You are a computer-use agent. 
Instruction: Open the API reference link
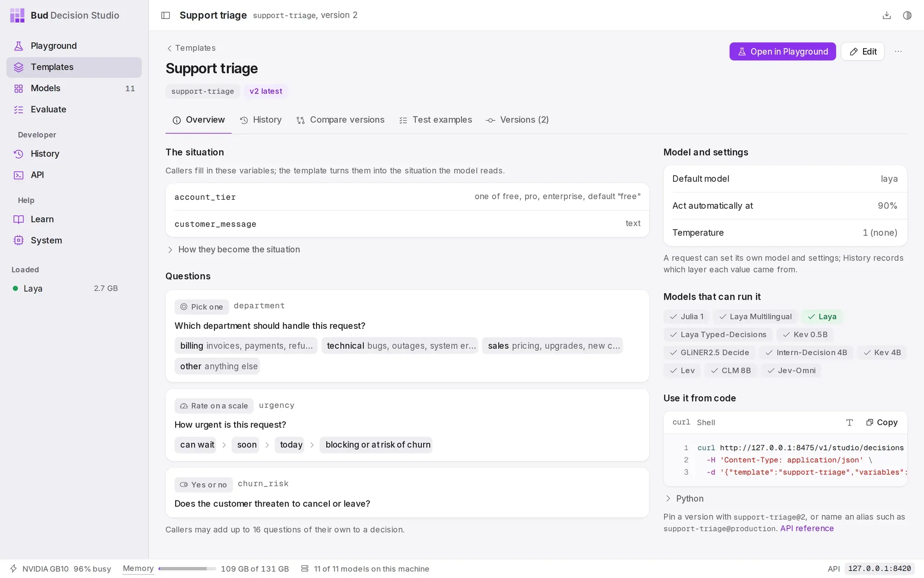pyautogui.click(x=807, y=529)
